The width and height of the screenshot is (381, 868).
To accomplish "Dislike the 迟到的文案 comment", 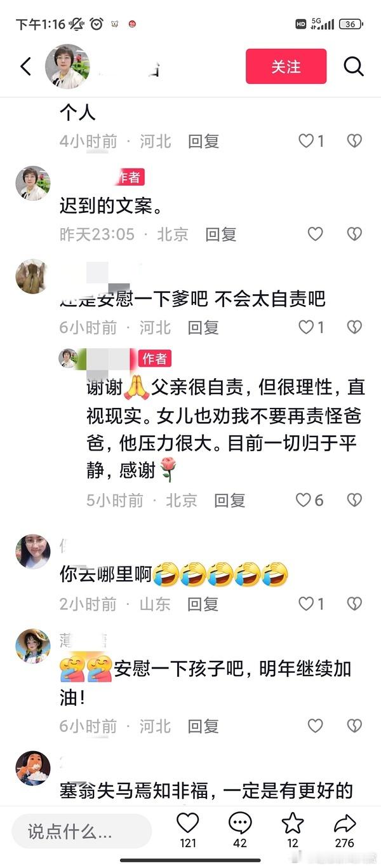I will point(354,234).
